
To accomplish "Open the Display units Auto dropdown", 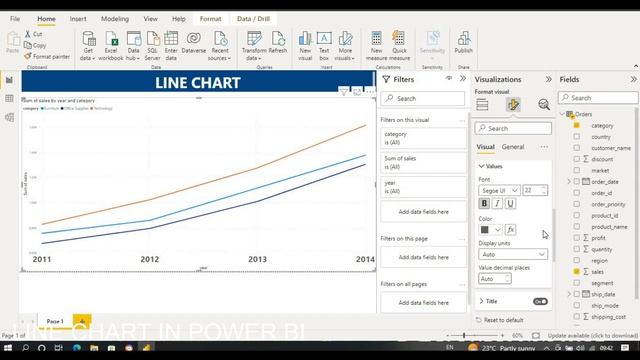I will (513, 254).
